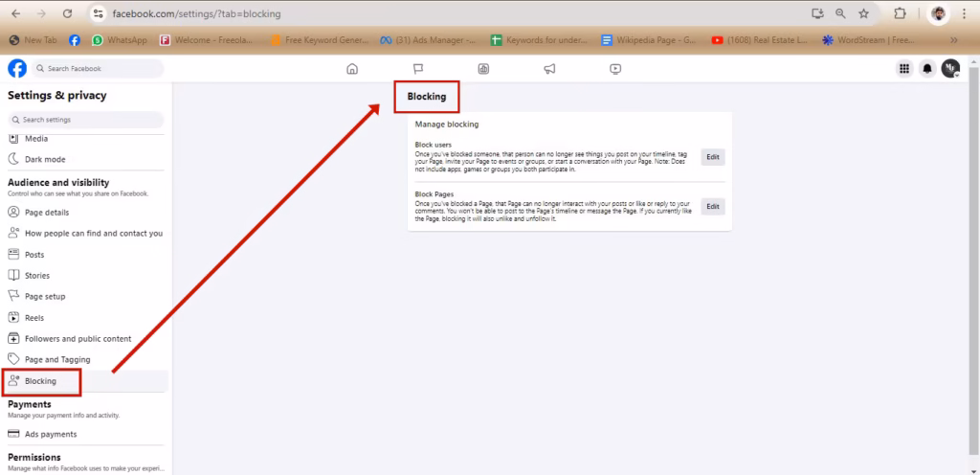This screenshot has width=980, height=475.
Task: Click Edit for Block users
Action: coord(712,157)
